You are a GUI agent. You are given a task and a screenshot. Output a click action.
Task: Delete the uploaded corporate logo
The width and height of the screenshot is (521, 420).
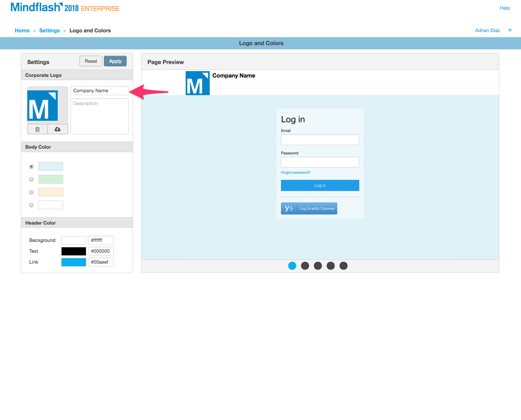(37, 129)
